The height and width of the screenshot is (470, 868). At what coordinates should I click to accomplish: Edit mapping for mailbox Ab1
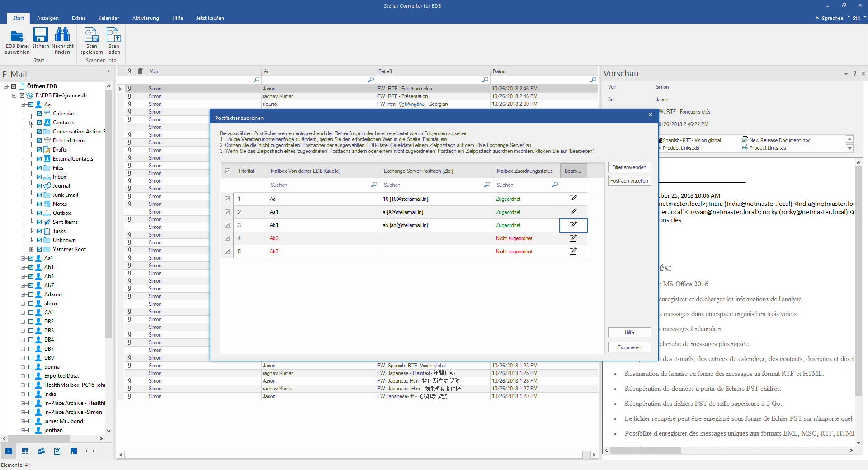[573, 225]
